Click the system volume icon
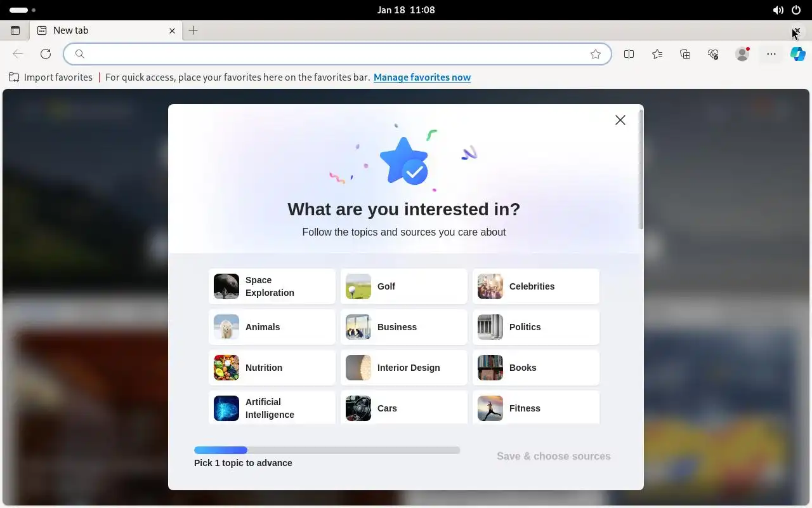The width and height of the screenshot is (812, 508). coord(778,10)
